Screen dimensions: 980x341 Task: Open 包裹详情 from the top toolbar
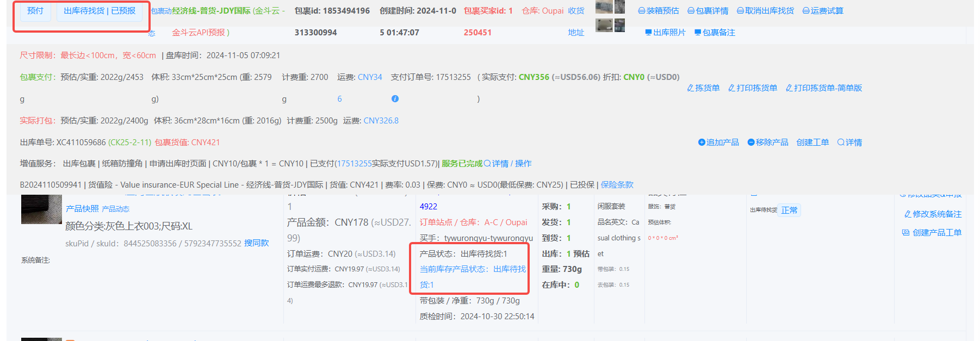708,11
